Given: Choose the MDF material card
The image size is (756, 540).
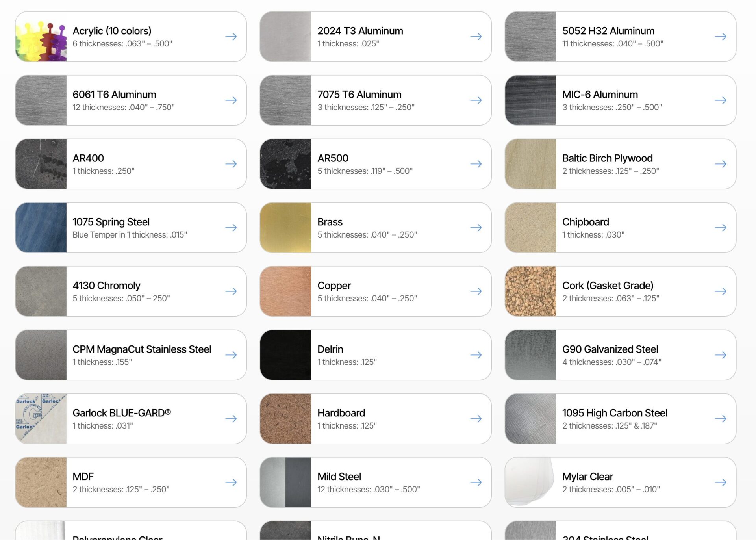Looking at the screenshot, I should [131, 482].
